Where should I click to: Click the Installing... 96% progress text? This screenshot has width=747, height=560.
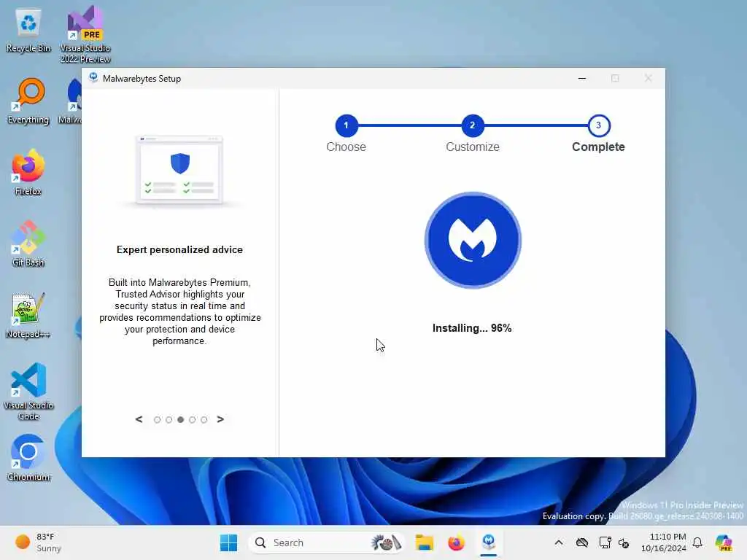tap(472, 328)
